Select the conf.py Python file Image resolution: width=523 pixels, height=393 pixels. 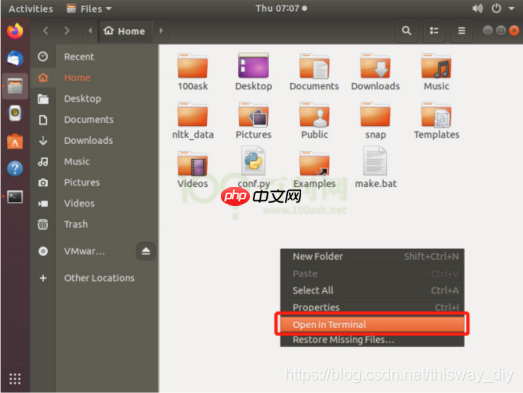point(253,168)
